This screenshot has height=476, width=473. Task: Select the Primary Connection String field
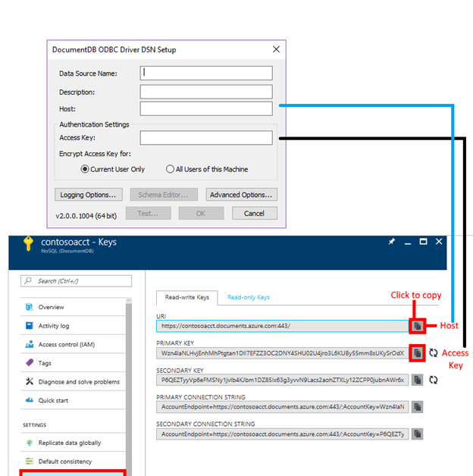coord(282,407)
